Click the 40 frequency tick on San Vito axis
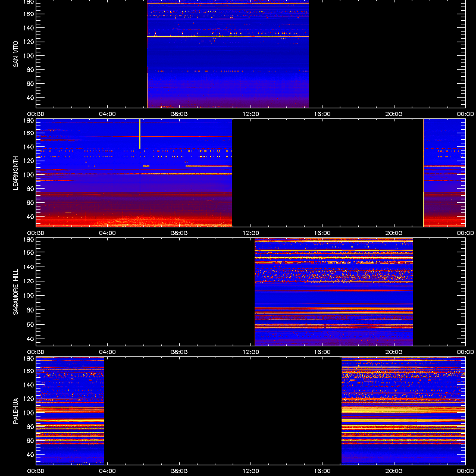The width and height of the screenshot is (476, 476). coord(31,98)
